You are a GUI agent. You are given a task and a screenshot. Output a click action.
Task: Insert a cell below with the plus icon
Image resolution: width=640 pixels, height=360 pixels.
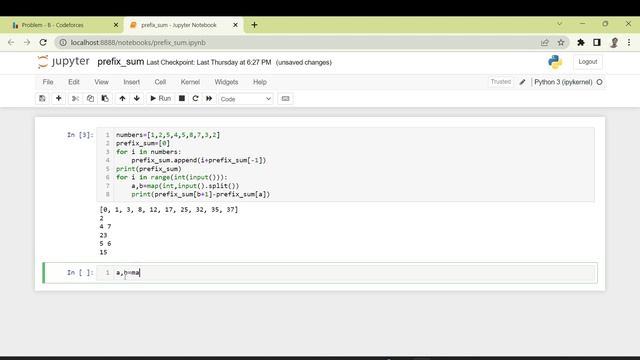(58, 98)
